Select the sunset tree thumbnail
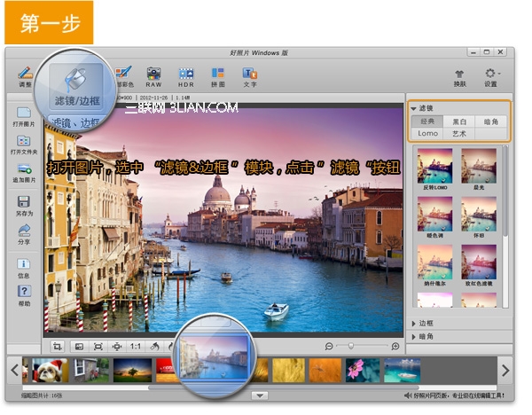Screen dimensions: 532x415 [132, 370]
